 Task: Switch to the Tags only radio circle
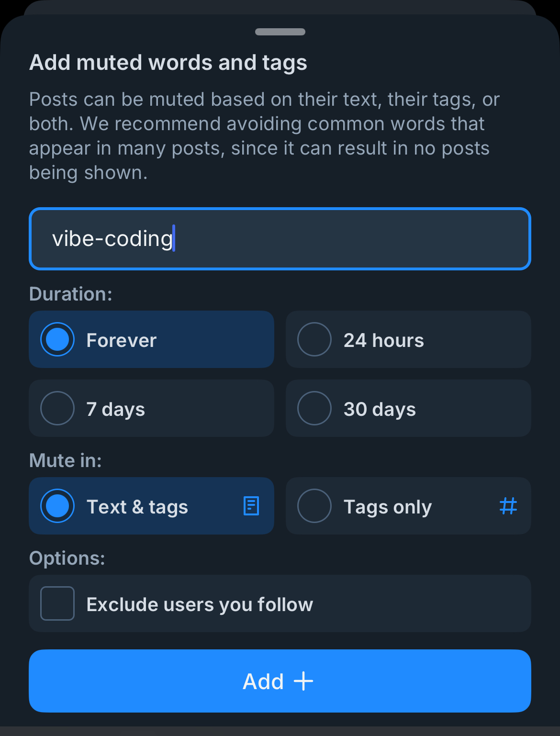tap(314, 506)
